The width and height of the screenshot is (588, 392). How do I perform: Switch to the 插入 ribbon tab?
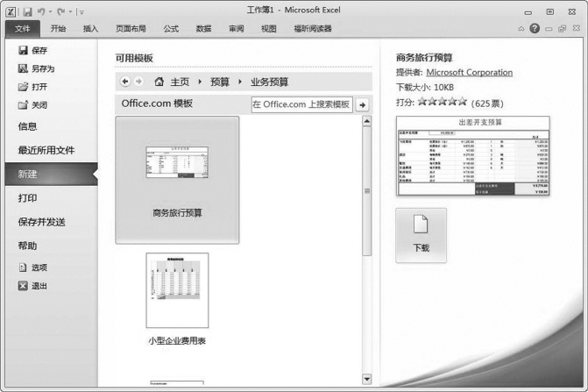(x=90, y=29)
